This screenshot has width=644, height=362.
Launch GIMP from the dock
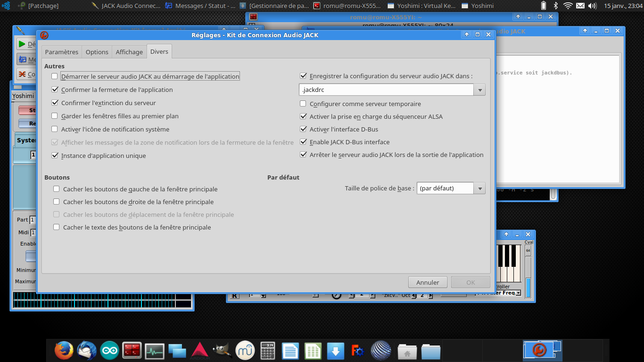click(223, 351)
